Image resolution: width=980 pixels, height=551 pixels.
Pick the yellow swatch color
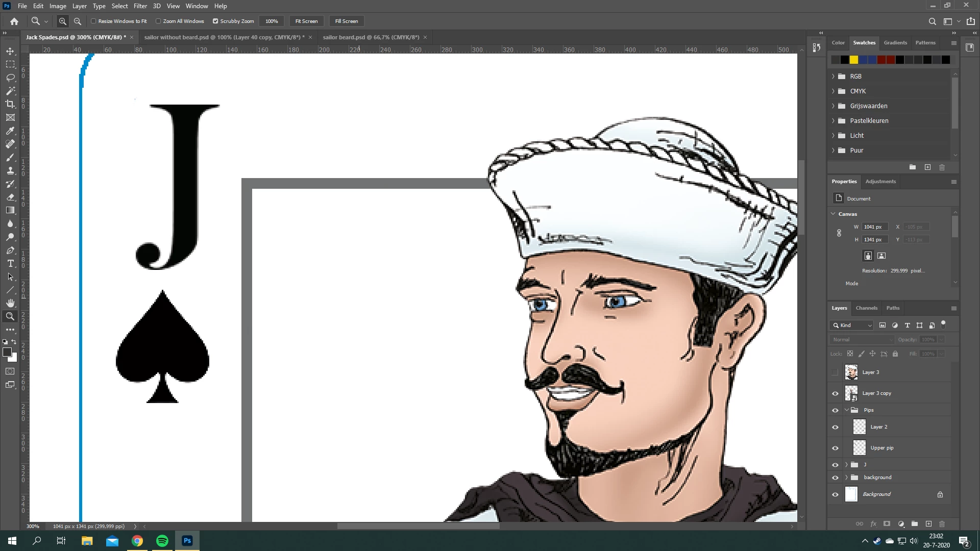click(x=854, y=60)
